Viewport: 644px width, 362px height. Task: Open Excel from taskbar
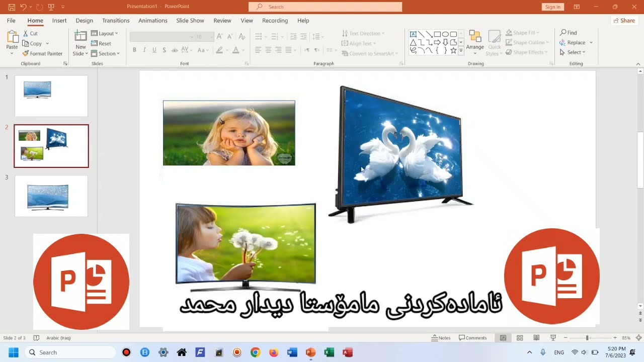[329, 352]
